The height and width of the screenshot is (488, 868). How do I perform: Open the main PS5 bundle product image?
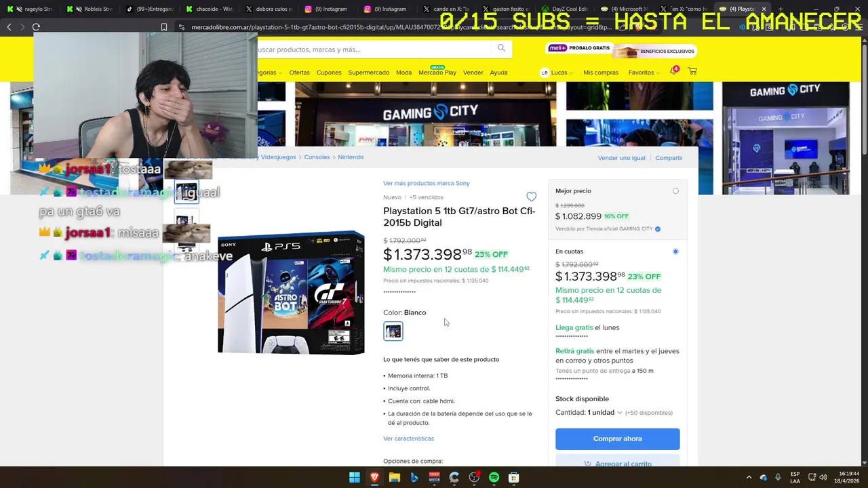291,292
